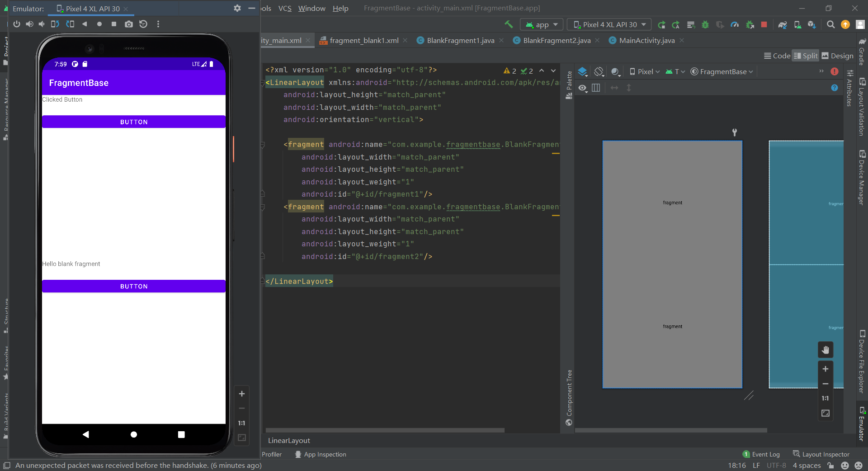Click emulator toolbar Home circle icon
The image size is (868, 471).
(x=99, y=24)
